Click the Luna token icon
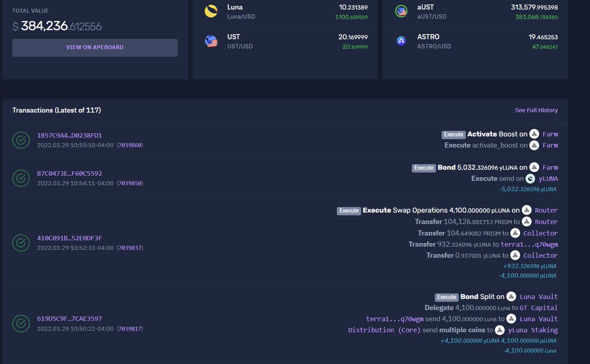Screen dimensions: 590x364 (211, 12)
